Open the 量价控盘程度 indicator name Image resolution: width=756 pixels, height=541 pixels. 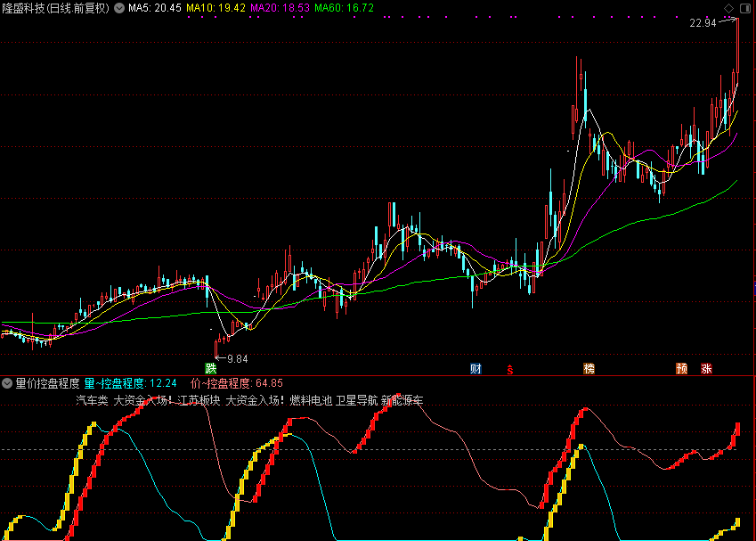47,384
